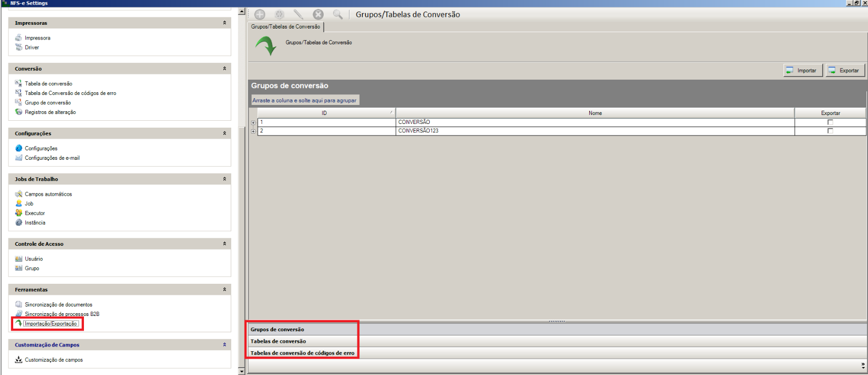Click the green Importação/Exportação arrow icon
The height and width of the screenshot is (375, 868).
[18, 323]
